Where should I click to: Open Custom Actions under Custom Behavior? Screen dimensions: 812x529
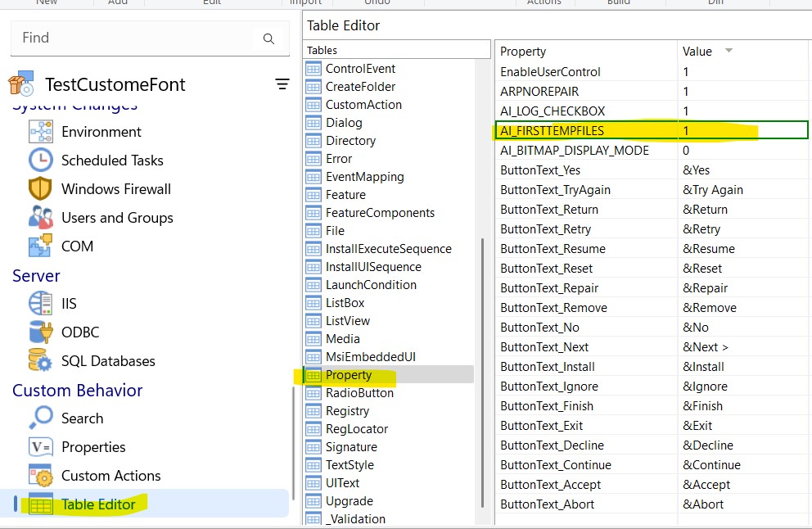43,475
